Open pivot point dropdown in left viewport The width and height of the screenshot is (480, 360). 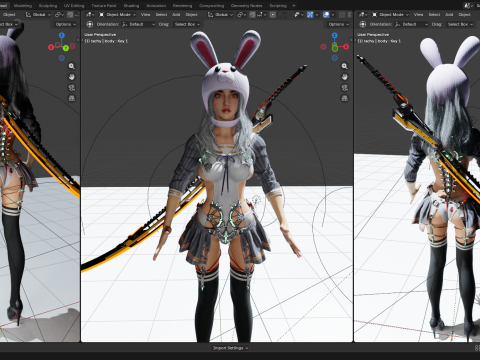click(59, 15)
